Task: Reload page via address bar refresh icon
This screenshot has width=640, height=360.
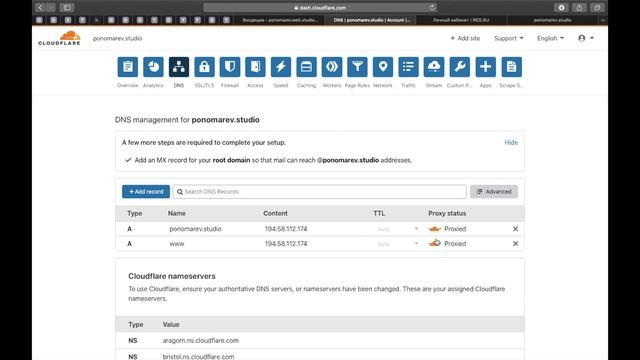Action: point(432,7)
